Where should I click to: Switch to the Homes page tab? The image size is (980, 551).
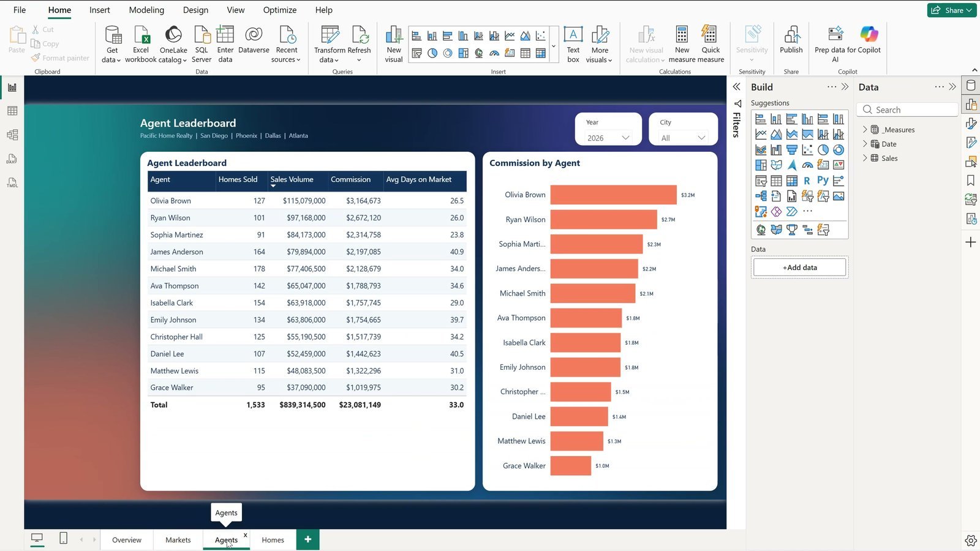tap(273, 540)
